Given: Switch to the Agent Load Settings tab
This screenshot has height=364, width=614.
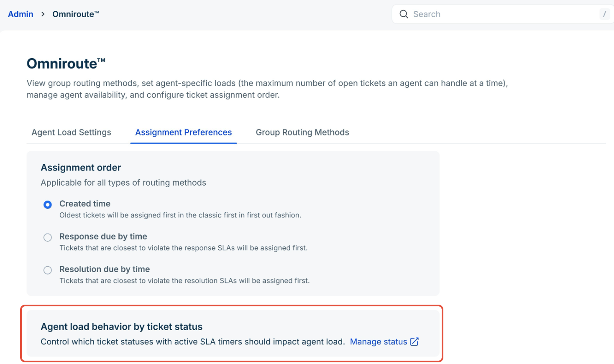Looking at the screenshot, I should tap(72, 132).
